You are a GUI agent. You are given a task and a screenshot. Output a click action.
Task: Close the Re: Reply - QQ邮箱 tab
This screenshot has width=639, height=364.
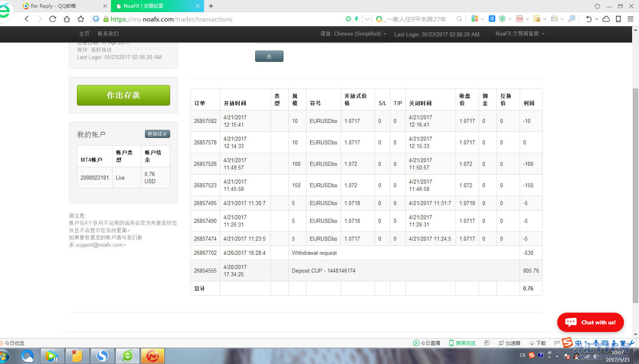[105, 6]
